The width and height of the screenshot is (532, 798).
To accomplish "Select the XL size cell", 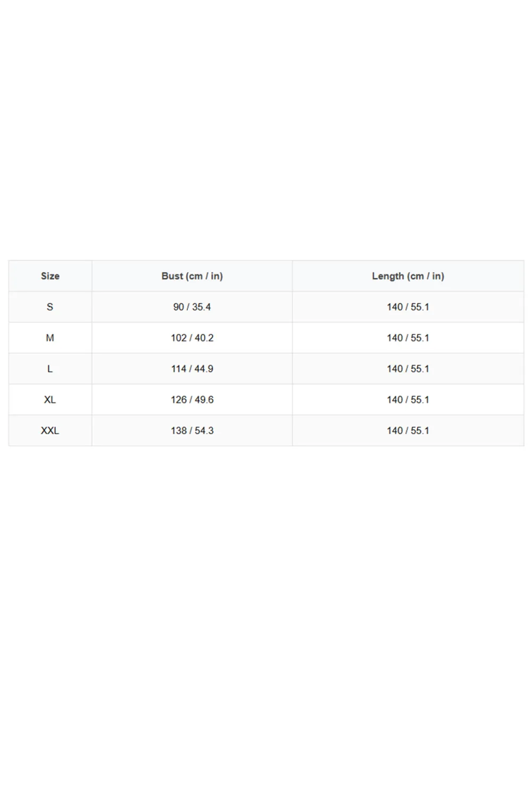I will pos(50,400).
